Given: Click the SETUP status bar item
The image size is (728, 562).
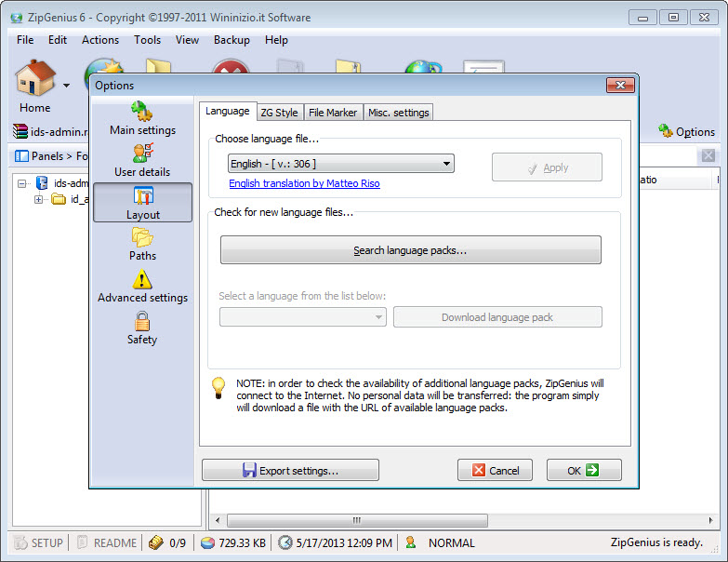Looking at the screenshot, I should point(38,542).
